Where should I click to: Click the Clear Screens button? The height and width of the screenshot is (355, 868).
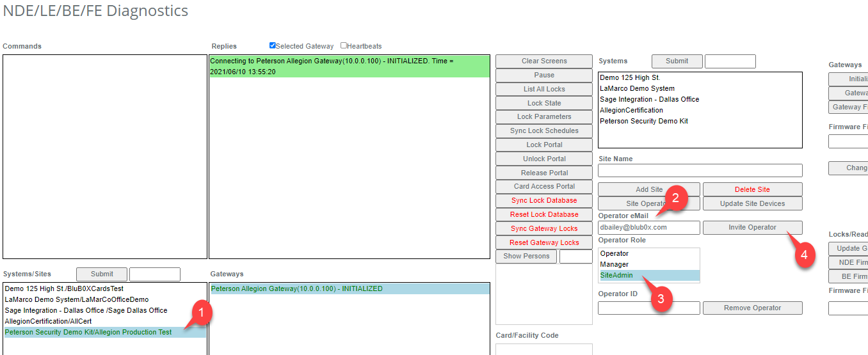[544, 61]
